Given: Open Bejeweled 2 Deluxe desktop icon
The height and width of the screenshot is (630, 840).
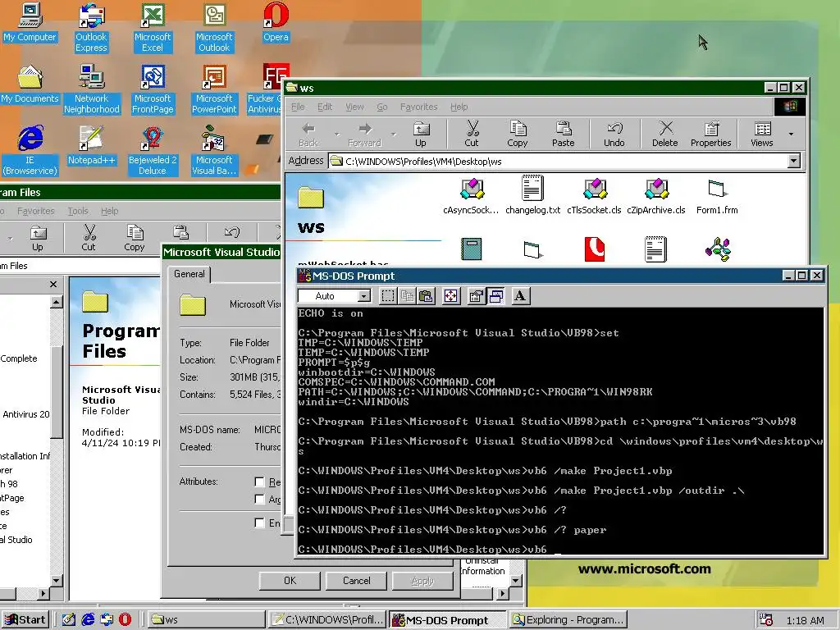Looking at the screenshot, I should pyautogui.click(x=153, y=151).
